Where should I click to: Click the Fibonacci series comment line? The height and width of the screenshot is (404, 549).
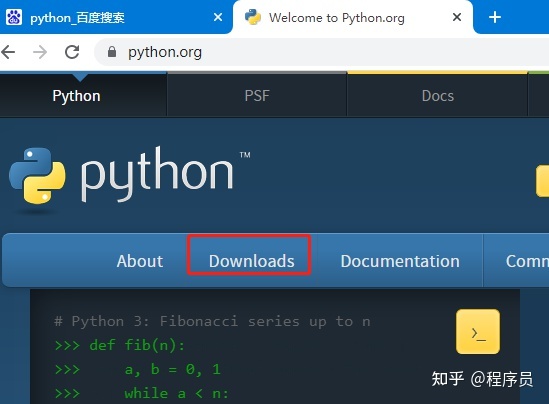click(212, 321)
